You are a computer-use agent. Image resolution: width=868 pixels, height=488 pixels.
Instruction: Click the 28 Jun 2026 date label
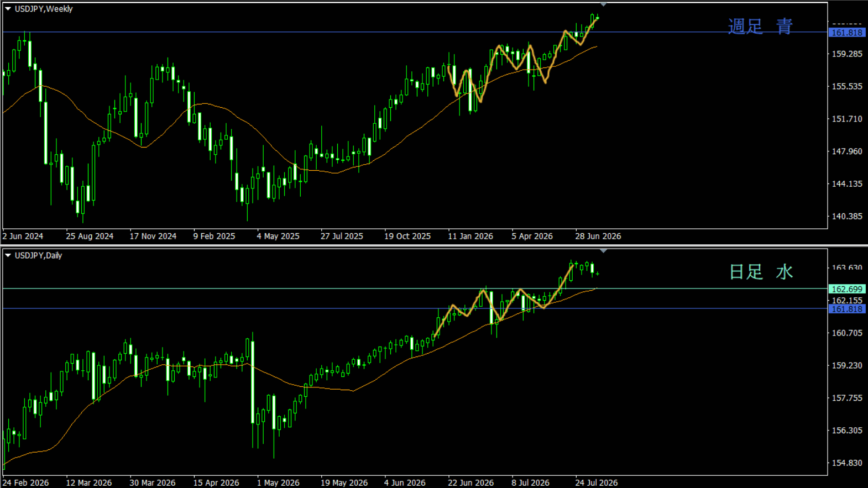598,236
